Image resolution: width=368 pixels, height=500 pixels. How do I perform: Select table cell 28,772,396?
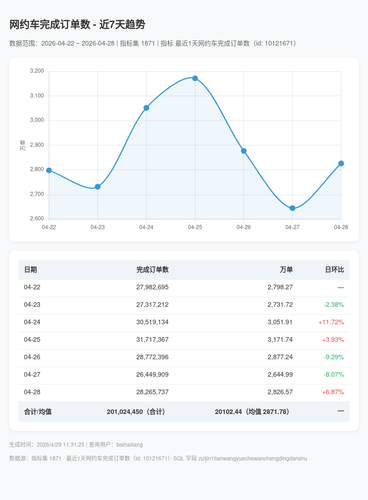pos(152,357)
